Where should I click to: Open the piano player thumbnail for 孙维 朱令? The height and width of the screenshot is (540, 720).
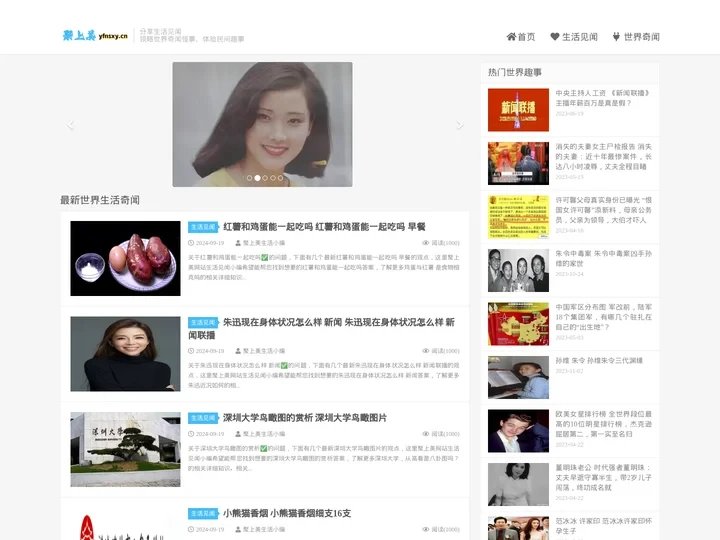pos(518,377)
